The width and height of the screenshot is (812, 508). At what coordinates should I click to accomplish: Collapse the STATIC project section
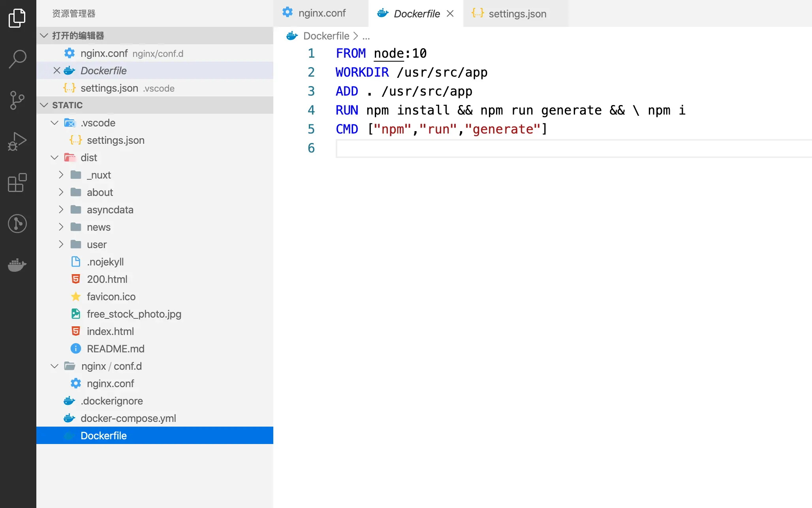tap(44, 105)
